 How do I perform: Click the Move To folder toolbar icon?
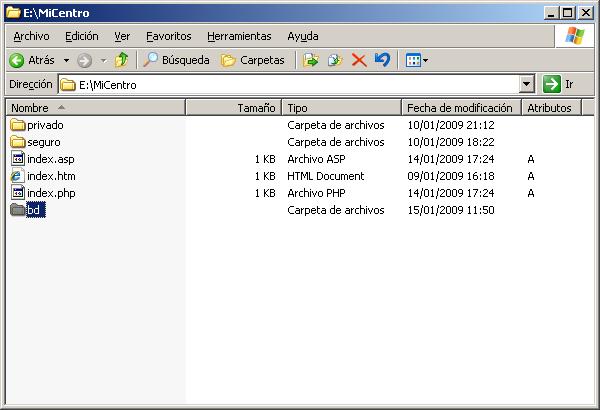coord(311,60)
